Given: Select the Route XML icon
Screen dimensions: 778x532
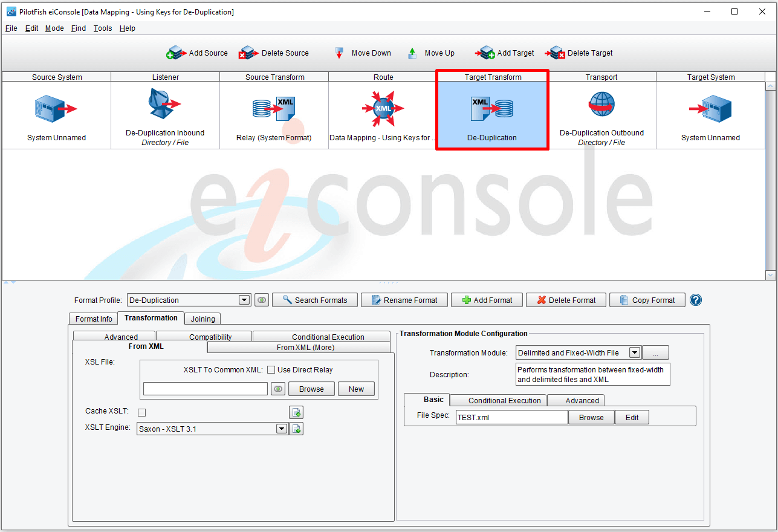Looking at the screenshot, I should 383,108.
